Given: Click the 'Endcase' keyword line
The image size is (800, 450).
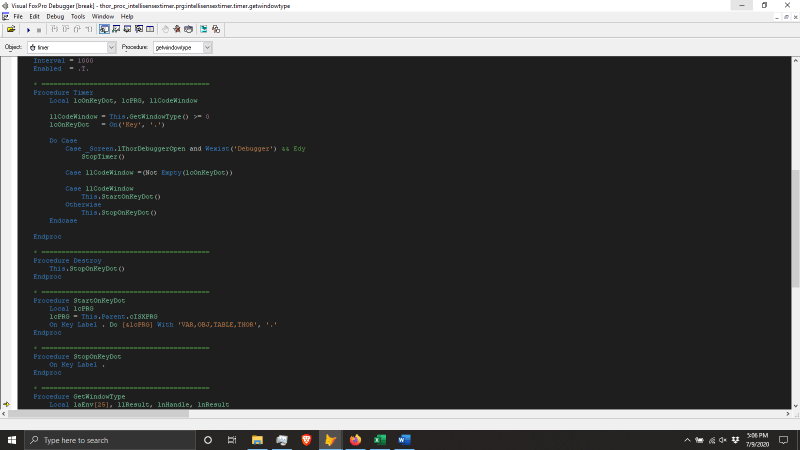Looking at the screenshot, I should [63, 221].
